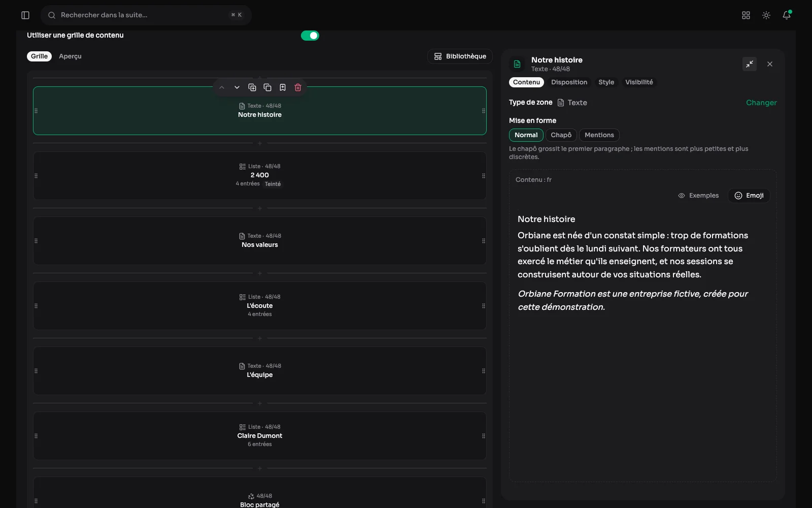Open the Contenu tab

tap(526, 82)
